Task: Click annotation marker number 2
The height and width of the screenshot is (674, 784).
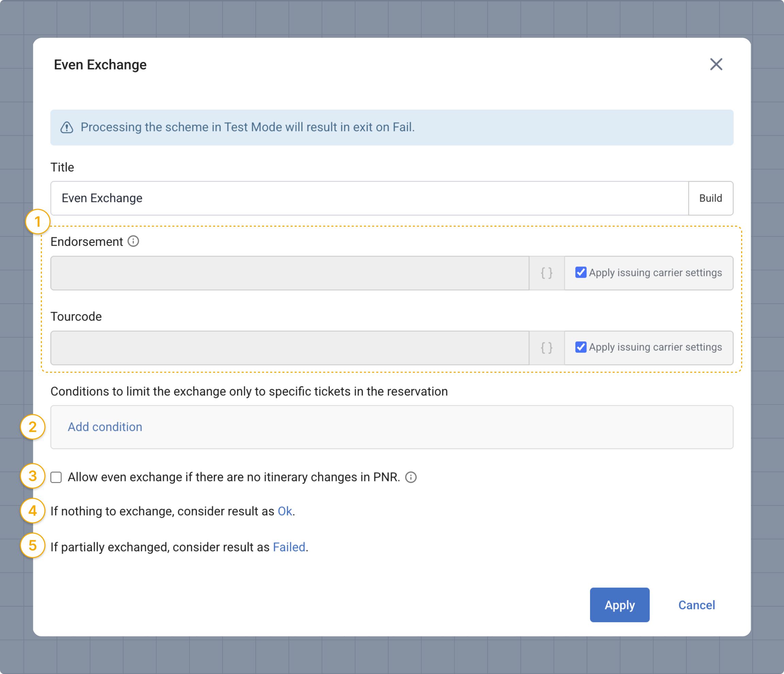Action: [33, 427]
